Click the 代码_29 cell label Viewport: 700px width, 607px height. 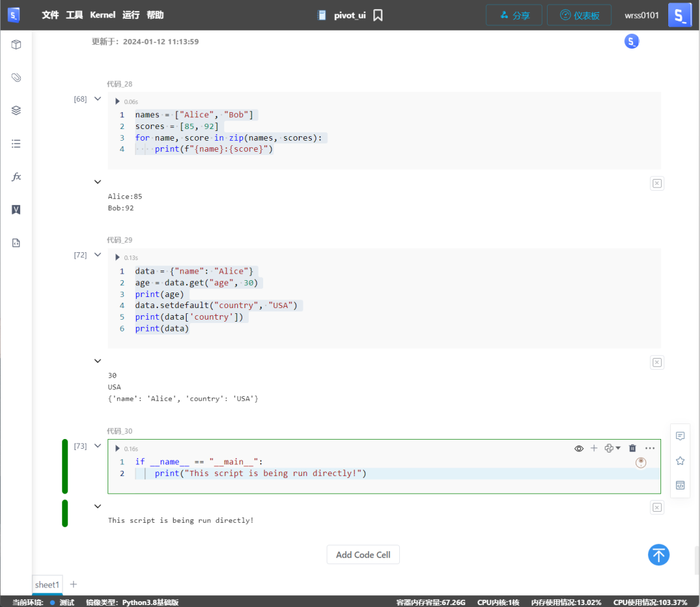point(119,240)
